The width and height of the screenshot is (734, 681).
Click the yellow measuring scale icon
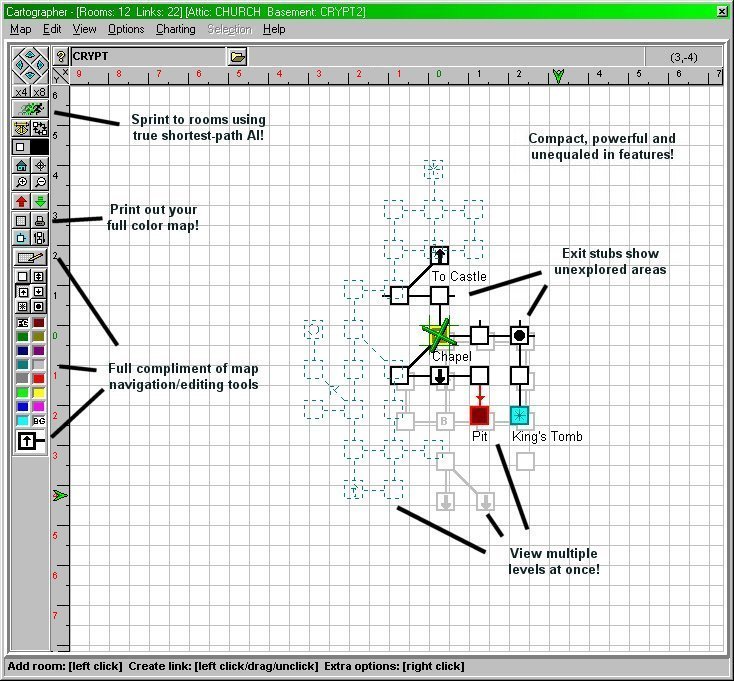21,128
